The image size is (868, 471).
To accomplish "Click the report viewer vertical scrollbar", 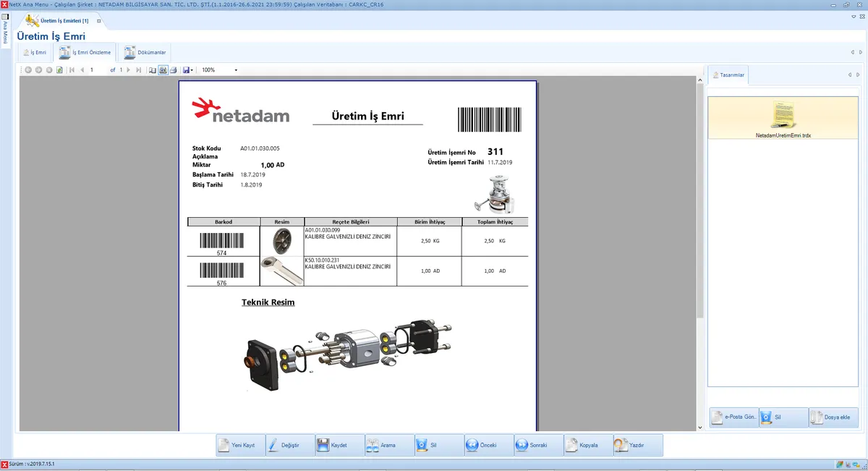I will point(699,217).
